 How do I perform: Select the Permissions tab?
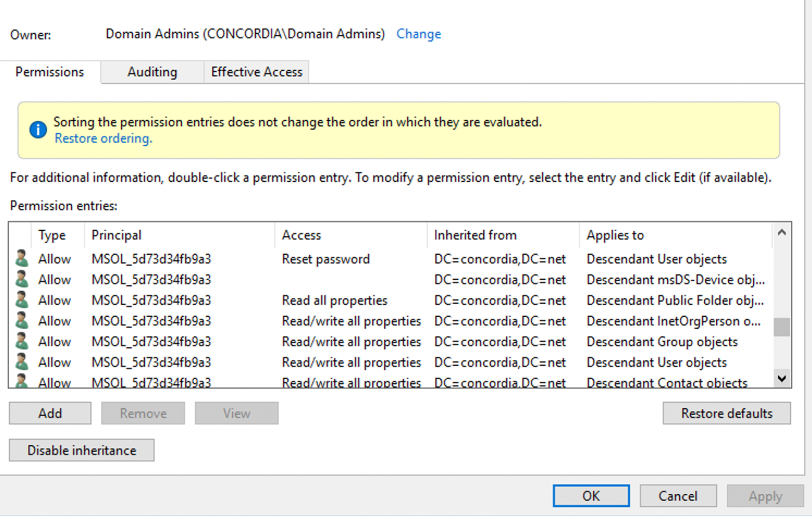pos(50,71)
